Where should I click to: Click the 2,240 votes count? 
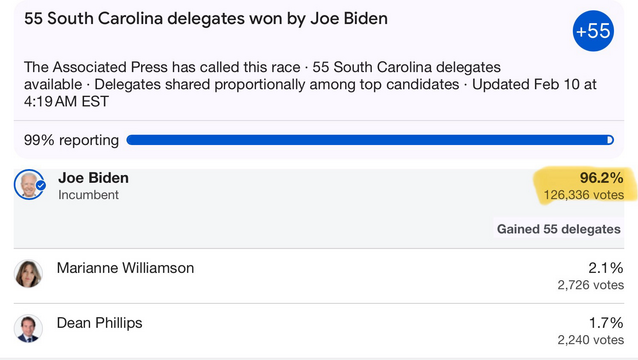(x=590, y=340)
